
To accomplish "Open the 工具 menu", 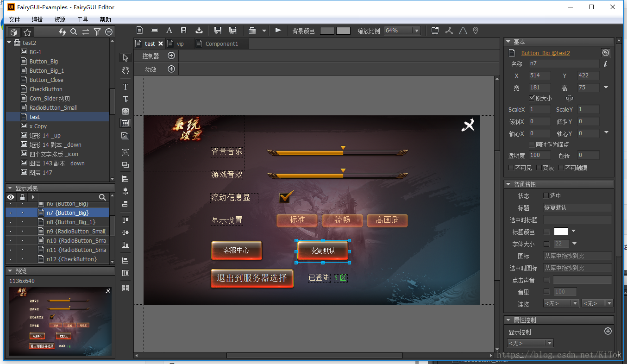I will pos(82,19).
